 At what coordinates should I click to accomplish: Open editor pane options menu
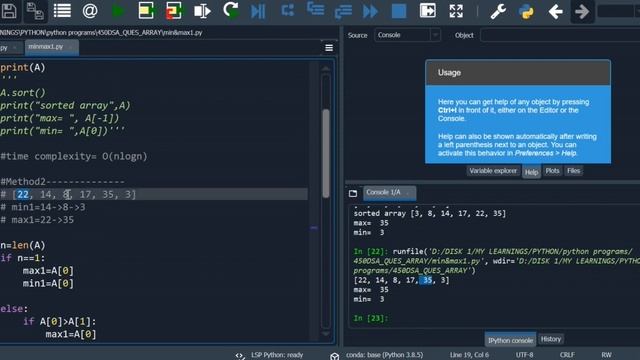pyautogui.click(x=329, y=48)
